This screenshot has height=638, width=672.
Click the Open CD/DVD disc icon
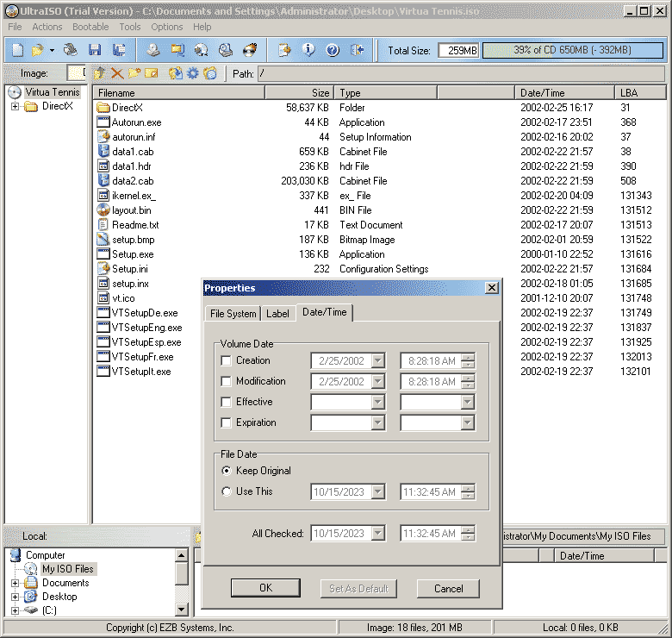pos(71,50)
